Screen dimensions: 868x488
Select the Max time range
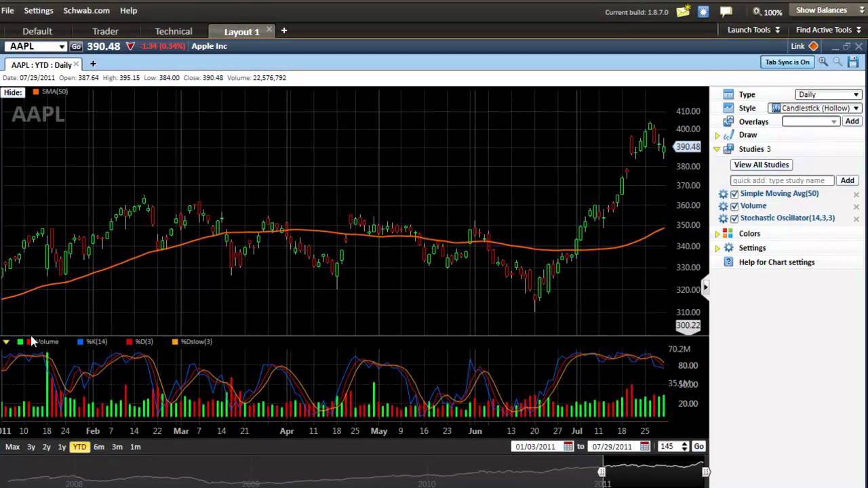tap(12, 447)
